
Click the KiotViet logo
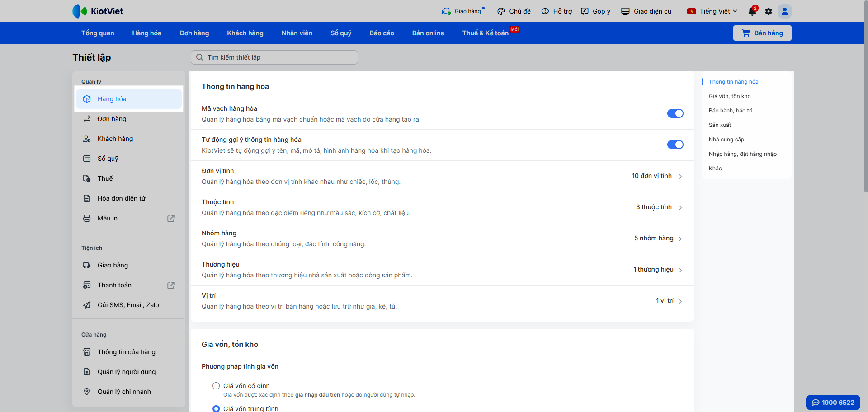(x=98, y=11)
